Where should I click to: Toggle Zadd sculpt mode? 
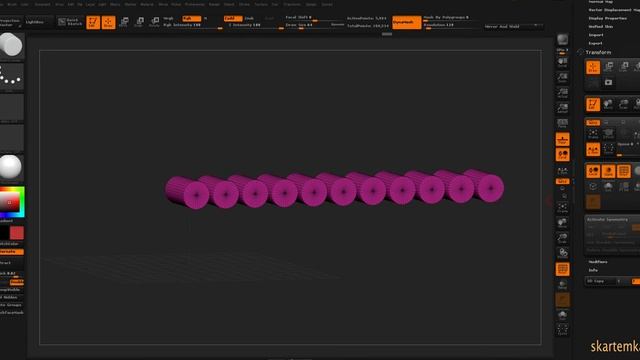[x=233, y=18]
